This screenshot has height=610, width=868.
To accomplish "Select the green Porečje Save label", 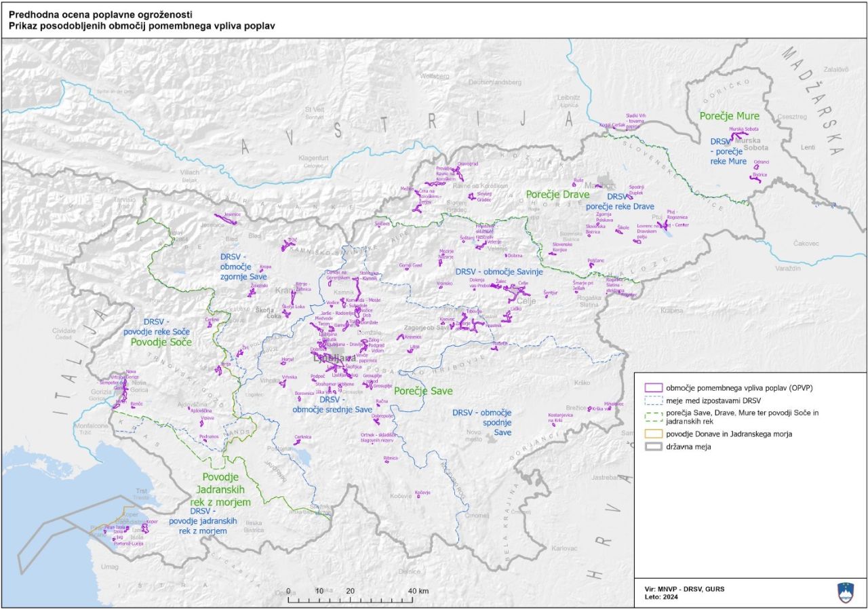I will point(423,391).
